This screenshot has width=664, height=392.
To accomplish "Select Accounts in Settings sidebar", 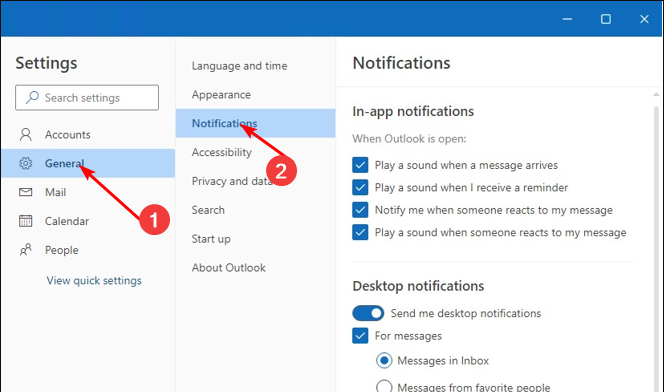I will [88, 135].
